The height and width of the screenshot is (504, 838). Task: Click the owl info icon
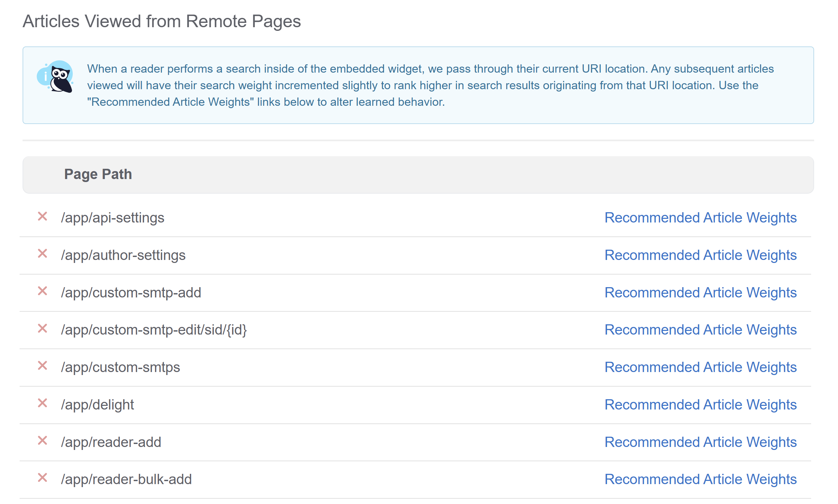(x=55, y=77)
